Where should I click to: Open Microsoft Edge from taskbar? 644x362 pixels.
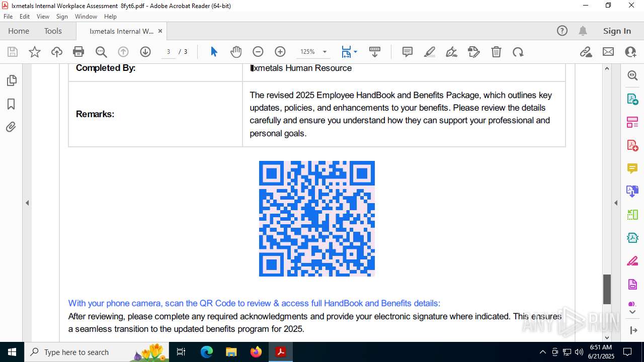207,352
